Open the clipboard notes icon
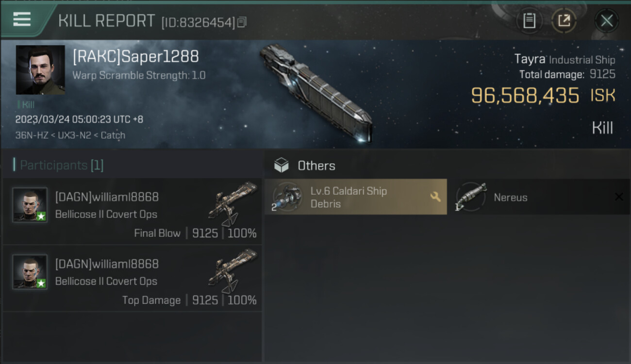The image size is (631, 364). pyautogui.click(x=529, y=21)
